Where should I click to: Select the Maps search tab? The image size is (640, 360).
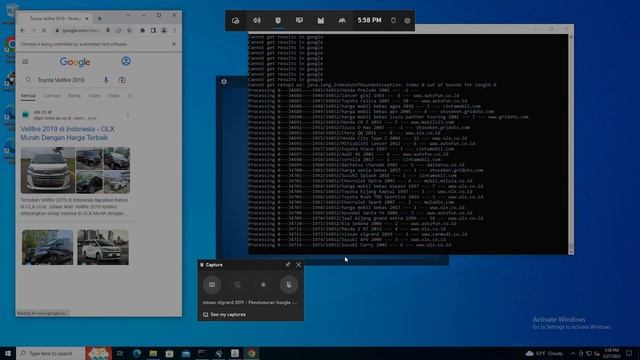pyautogui.click(x=114, y=96)
